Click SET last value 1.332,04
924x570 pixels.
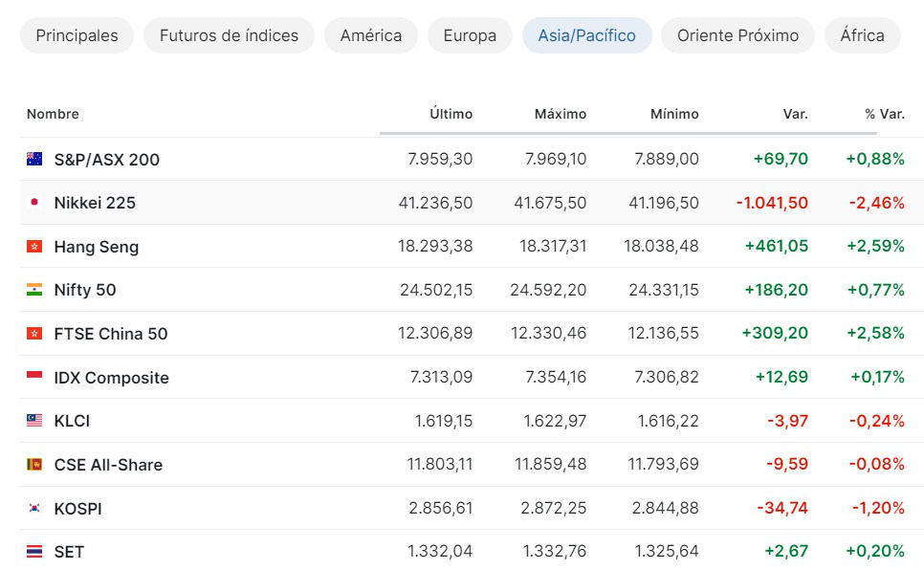pyautogui.click(x=440, y=551)
